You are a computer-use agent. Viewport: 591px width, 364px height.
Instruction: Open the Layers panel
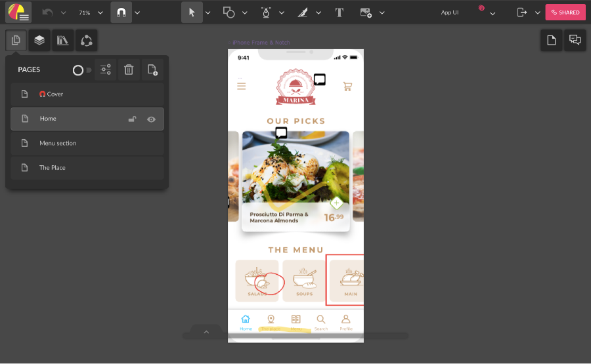[x=39, y=41]
